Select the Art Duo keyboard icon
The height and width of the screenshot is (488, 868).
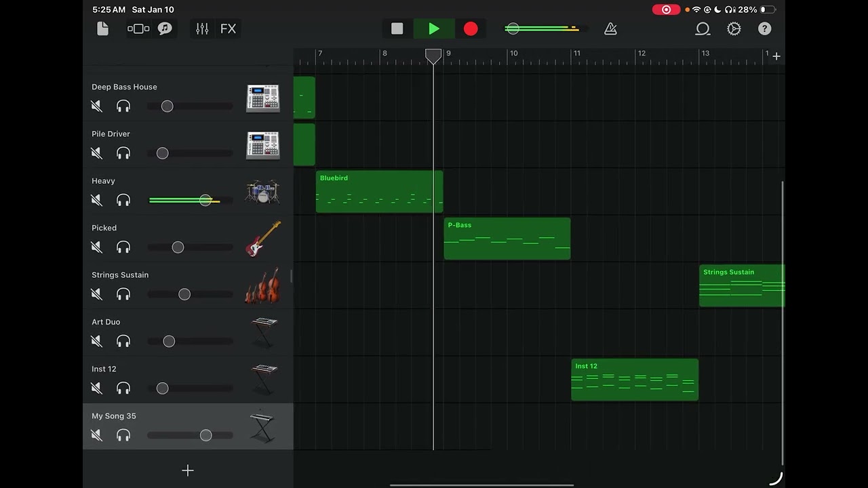264,332
